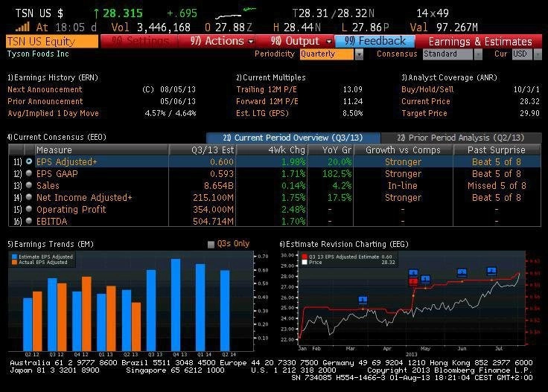Select the EBITDA radio button
Viewport: 548px width, 392px height.
coord(29,221)
